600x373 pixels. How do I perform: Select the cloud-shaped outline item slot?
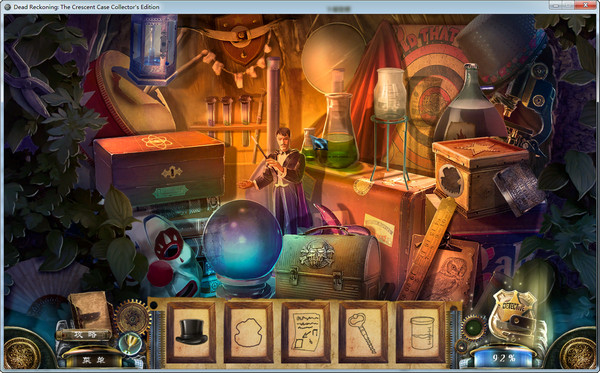coord(248,332)
